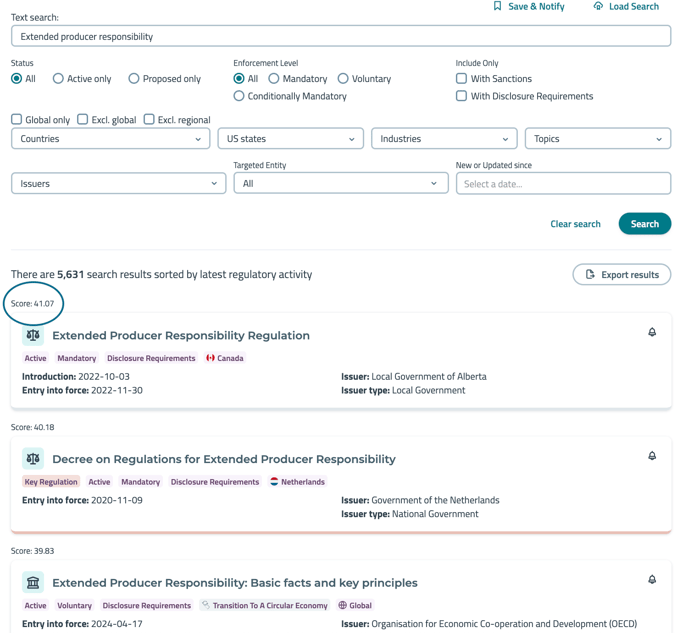Click the bookmark icon beside Save & Notify
This screenshot has height=633, width=688.
coord(497,7)
